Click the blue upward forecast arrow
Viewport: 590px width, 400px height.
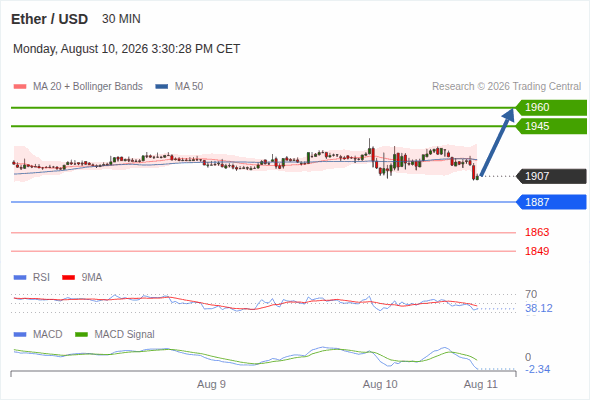click(x=498, y=142)
